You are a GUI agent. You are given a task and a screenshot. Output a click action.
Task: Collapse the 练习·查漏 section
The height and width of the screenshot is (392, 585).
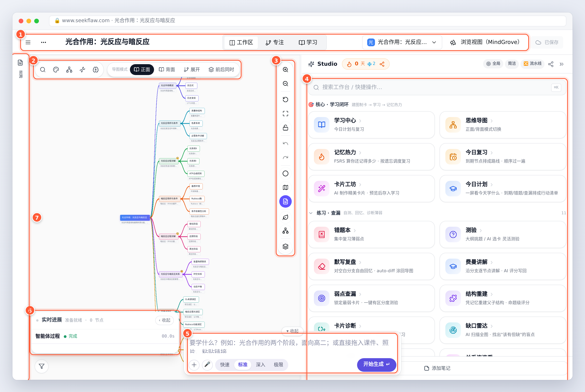point(311,213)
